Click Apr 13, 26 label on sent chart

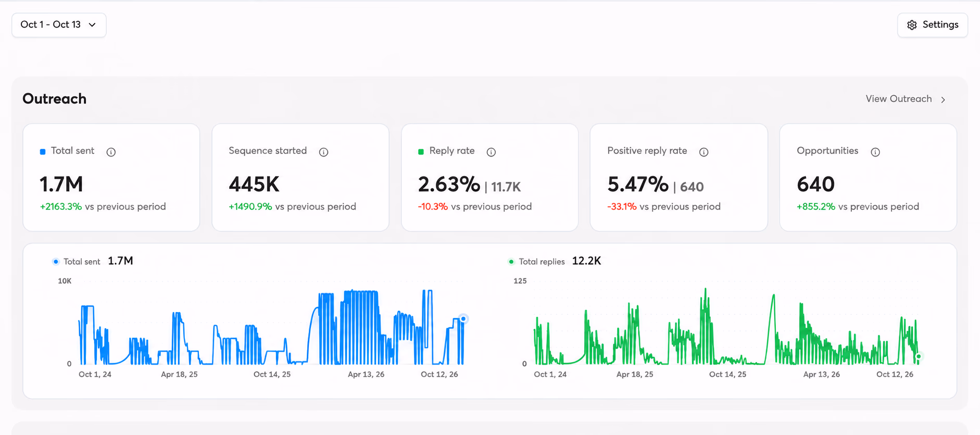point(366,375)
